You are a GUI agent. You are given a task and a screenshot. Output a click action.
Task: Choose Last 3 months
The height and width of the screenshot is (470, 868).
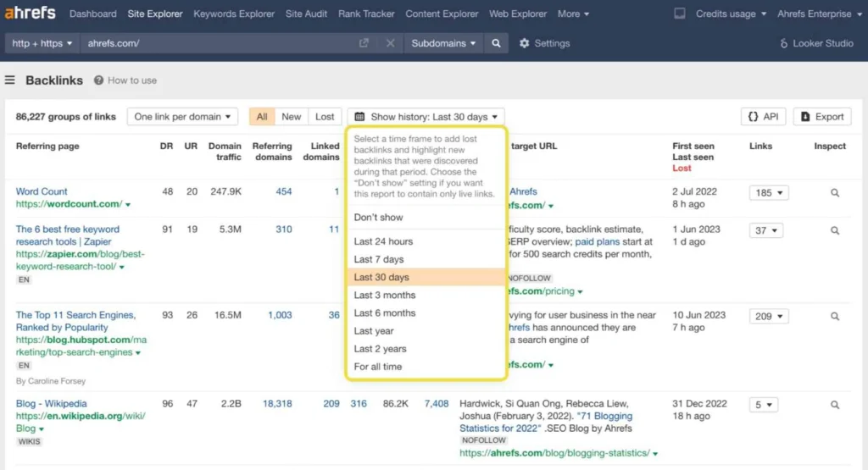(426, 296)
